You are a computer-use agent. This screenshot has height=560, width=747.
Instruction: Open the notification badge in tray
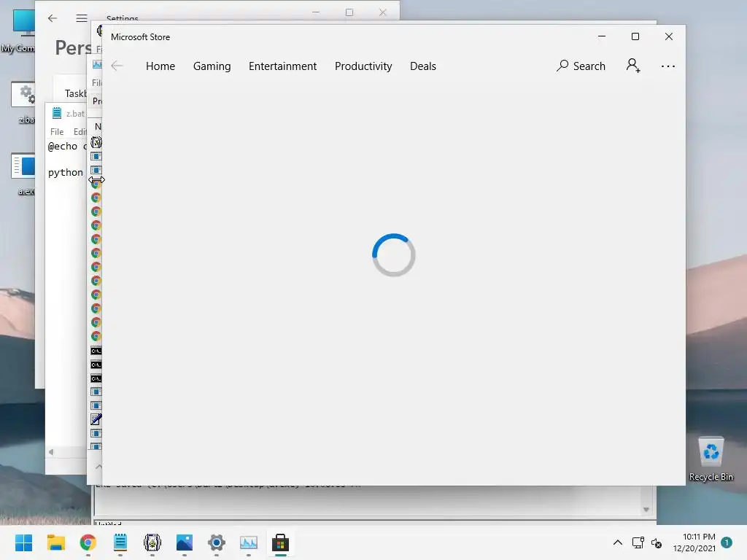(x=727, y=542)
